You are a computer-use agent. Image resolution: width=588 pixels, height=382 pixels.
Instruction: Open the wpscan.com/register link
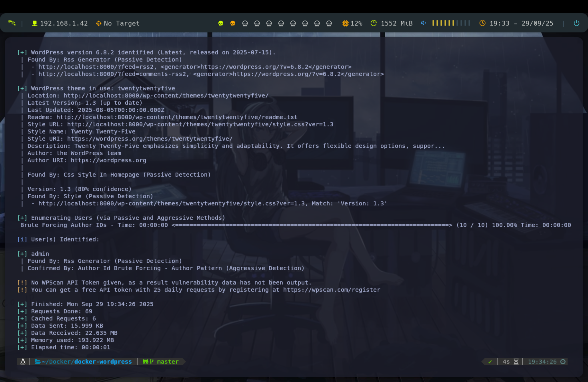[x=331, y=290]
